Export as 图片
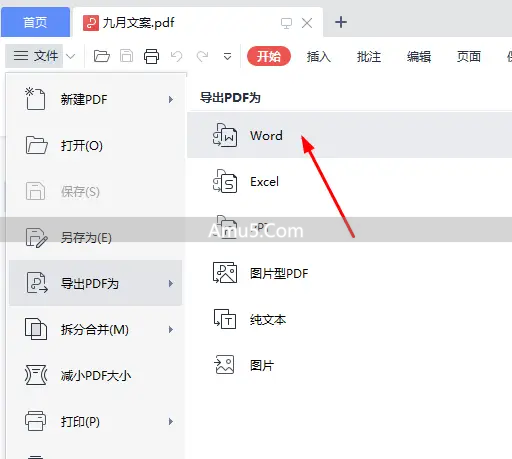 349,365
